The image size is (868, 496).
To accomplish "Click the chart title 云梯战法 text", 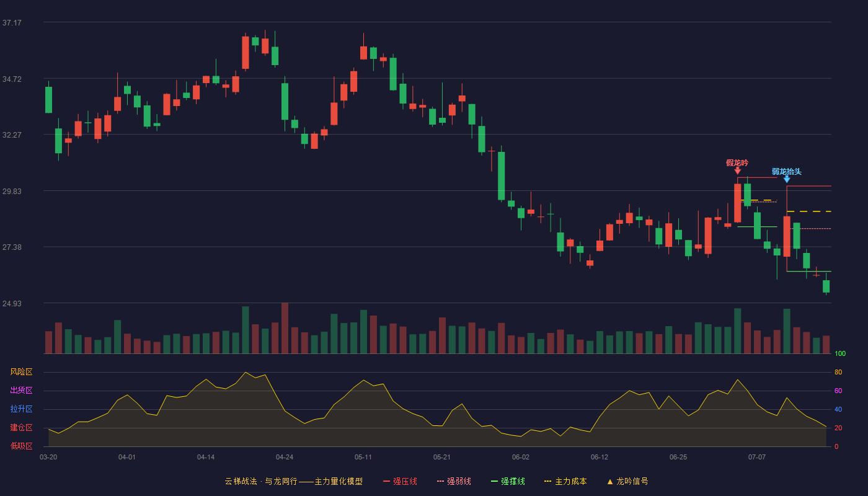I will tap(241, 481).
